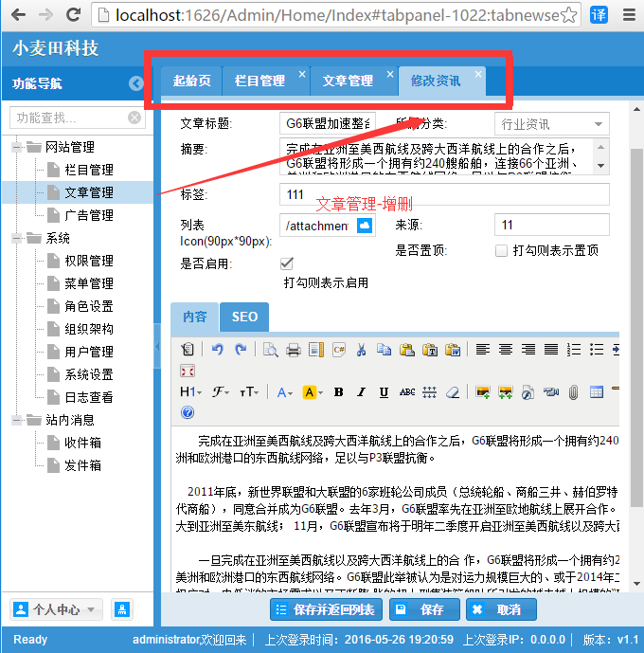Click the 取消 button
Image resolution: width=644 pixels, height=653 pixels.
point(501,609)
